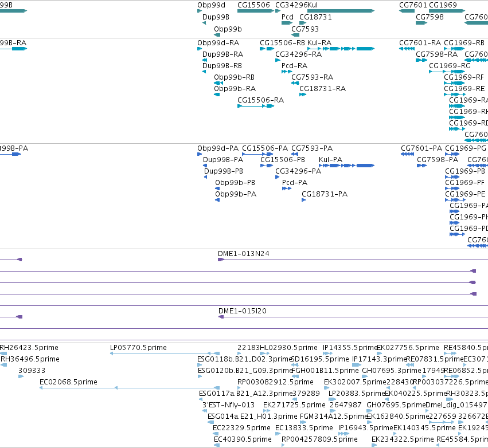Click the CG1969-RF transcript label
488x448 pixels.
(x=464, y=77)
